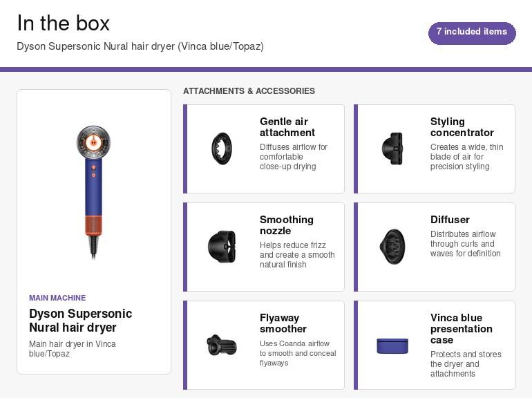Open the Gentle air attachment title
532x398 pixels.
(287, 127)
